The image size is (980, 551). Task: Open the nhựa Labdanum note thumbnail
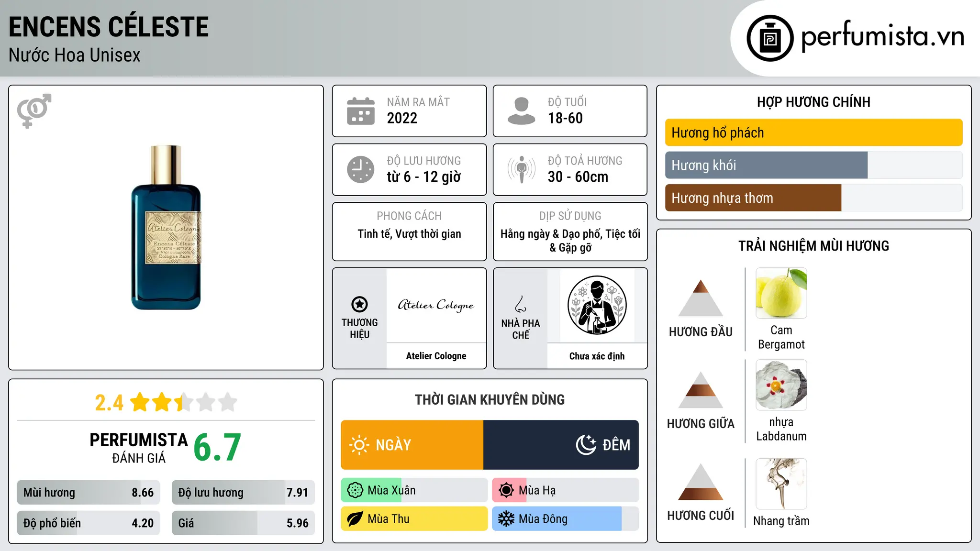click(781, 385)
